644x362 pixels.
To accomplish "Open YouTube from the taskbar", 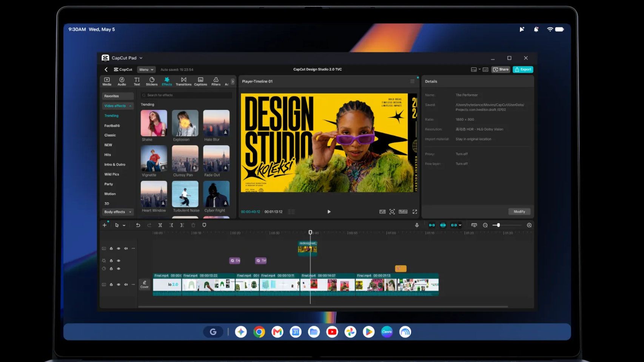I will pyautogui.click(x=332, y=332).
